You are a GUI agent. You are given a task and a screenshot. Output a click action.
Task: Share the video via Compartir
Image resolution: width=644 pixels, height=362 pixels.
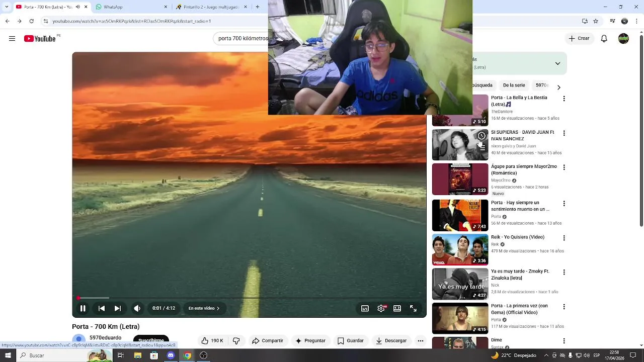(268, 341)
